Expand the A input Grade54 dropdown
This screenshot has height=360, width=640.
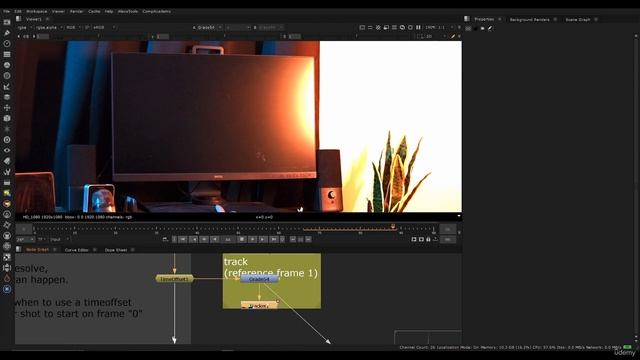coord(207,27)
